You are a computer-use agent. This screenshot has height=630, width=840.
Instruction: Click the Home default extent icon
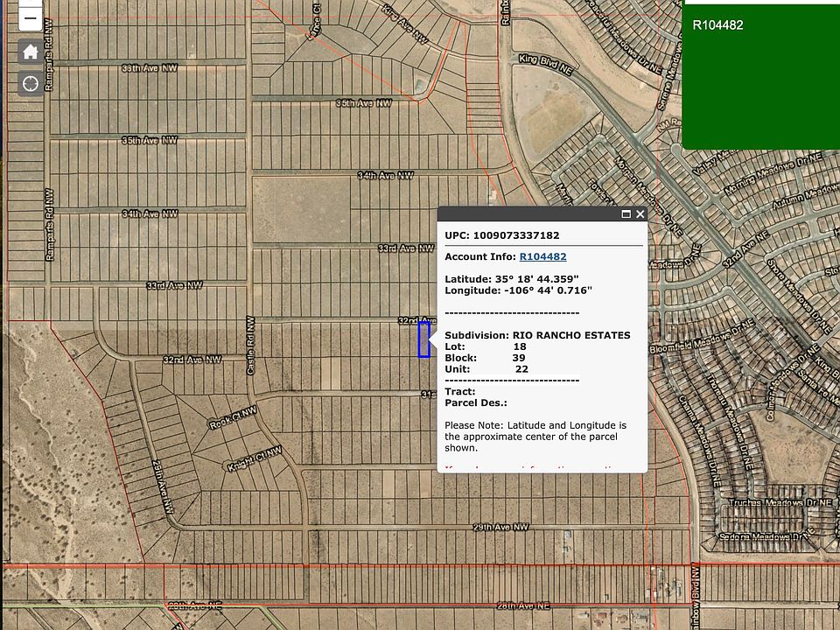(31, 52)
